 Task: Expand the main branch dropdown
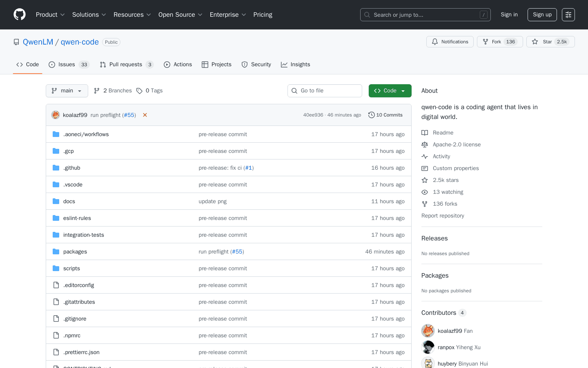pyautogui.click(x=67, y=90)
